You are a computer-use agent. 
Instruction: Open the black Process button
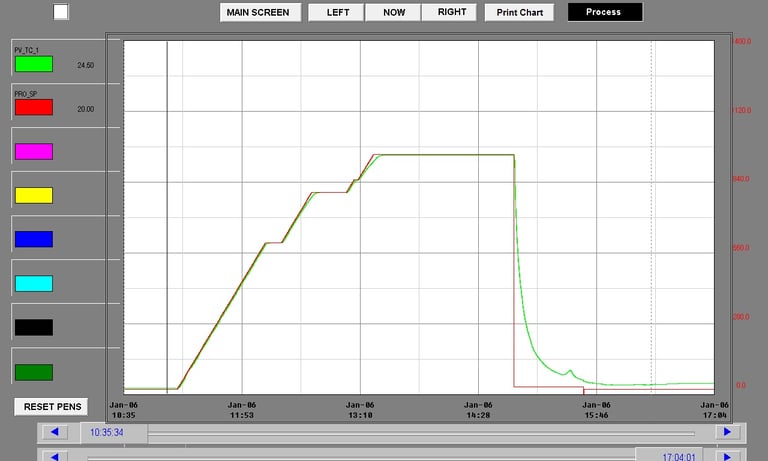point(605,12)
